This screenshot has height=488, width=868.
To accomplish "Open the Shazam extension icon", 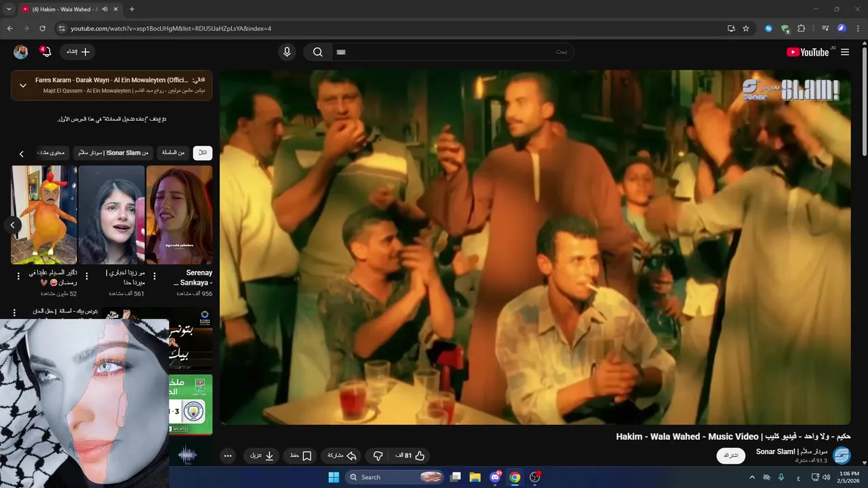I will tap(768, 28).
